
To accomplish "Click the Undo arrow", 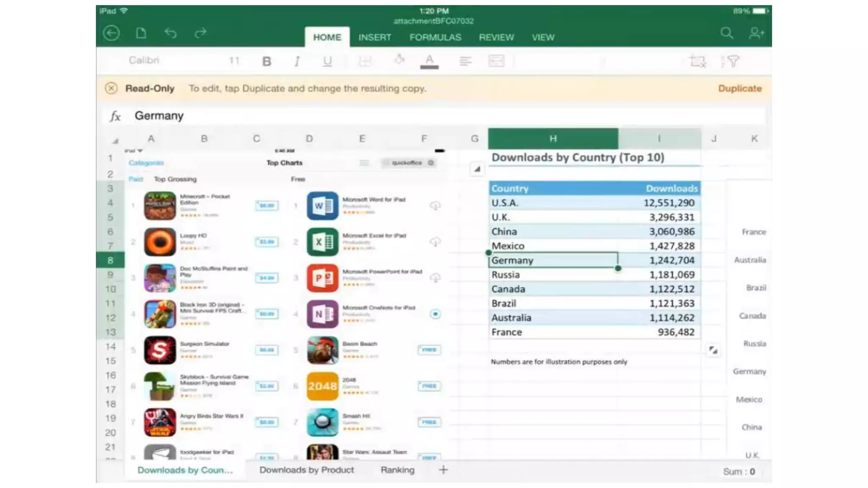I will pyautogui.click(x=170, y=33).
